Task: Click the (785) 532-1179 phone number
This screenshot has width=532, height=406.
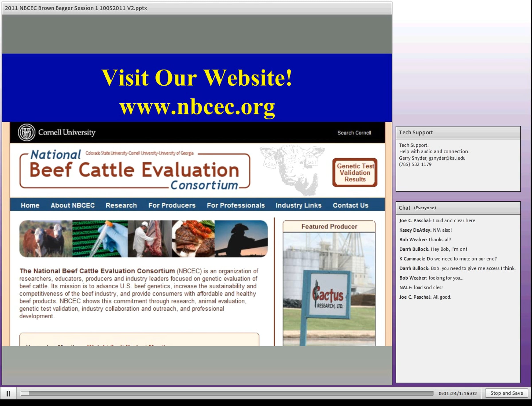Action: coord(415,164)
